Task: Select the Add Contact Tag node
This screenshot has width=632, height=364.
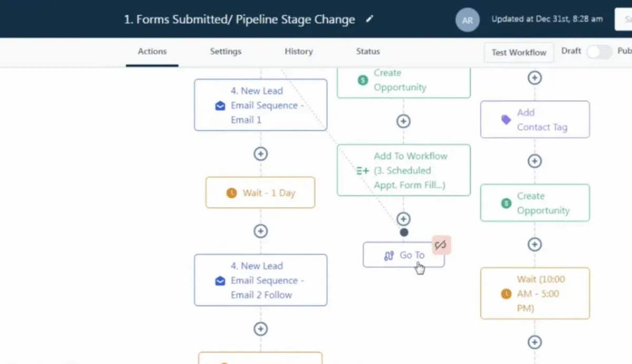Action: (535, 119)
